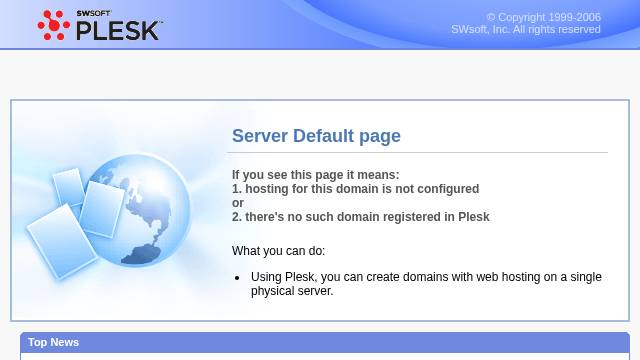Click the 'If you see this page it means:' line
Screen dimensions: 640x360
coord(316,175)
